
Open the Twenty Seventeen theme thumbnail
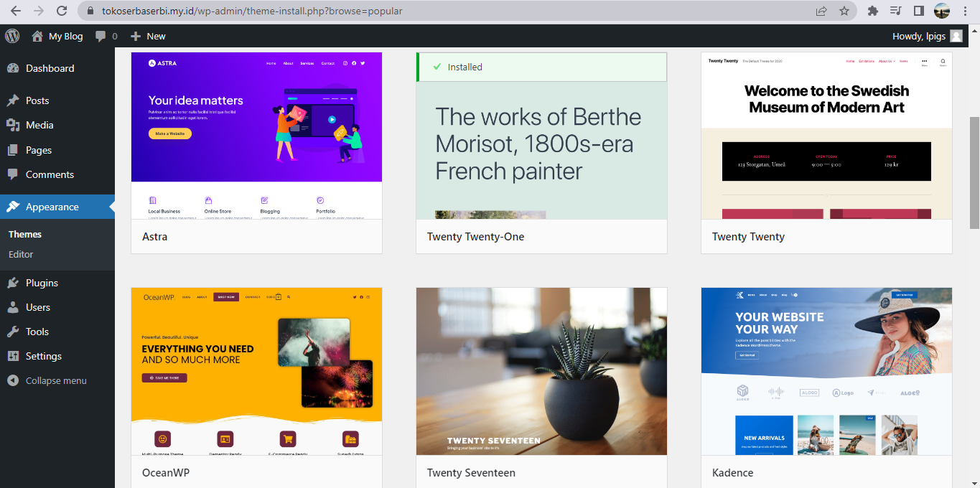541,371
